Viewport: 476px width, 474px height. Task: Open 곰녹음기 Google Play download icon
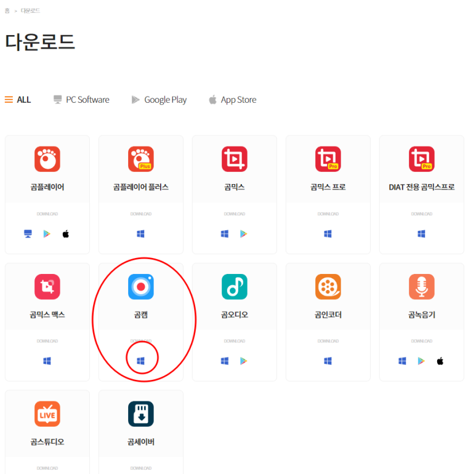[421, 361]
